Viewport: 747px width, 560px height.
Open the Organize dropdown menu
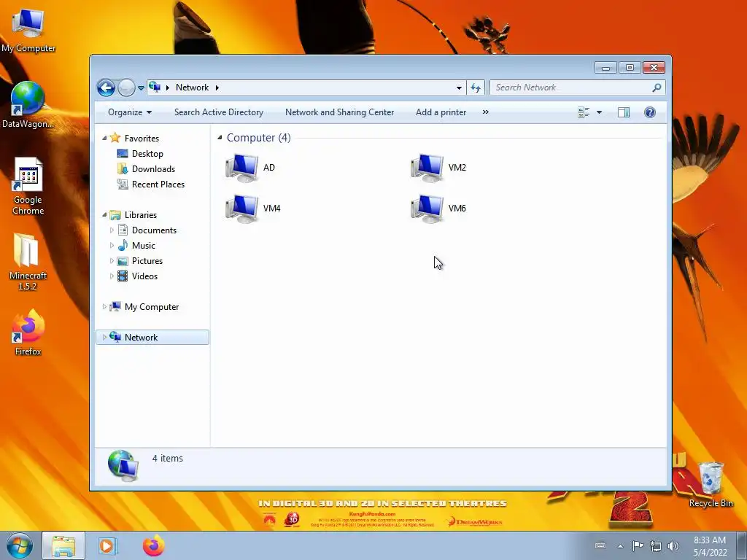coord(130,112)
